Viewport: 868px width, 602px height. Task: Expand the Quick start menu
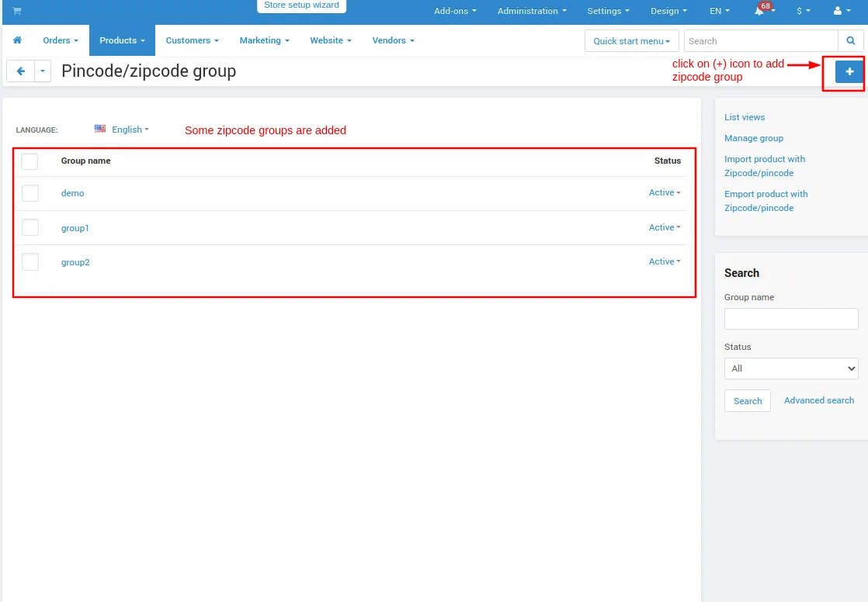(632, 41)
